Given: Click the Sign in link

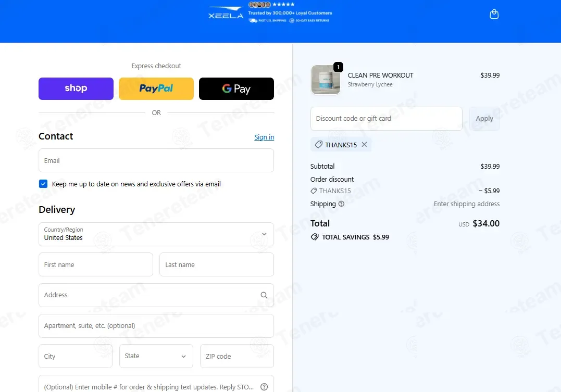Looking at the screenshot, I should [x=264, y=137].
